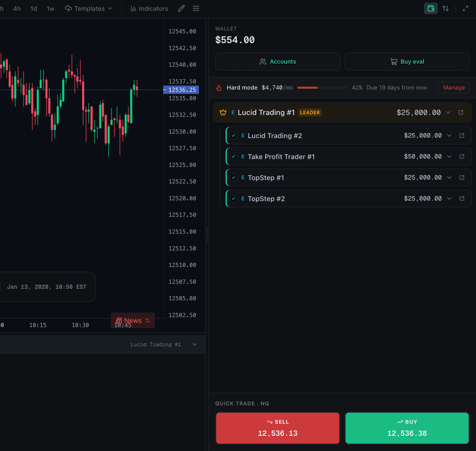Open Lucid Trading #2 external link icon
This screenshot has height=451, width=476.
point(462,135)
